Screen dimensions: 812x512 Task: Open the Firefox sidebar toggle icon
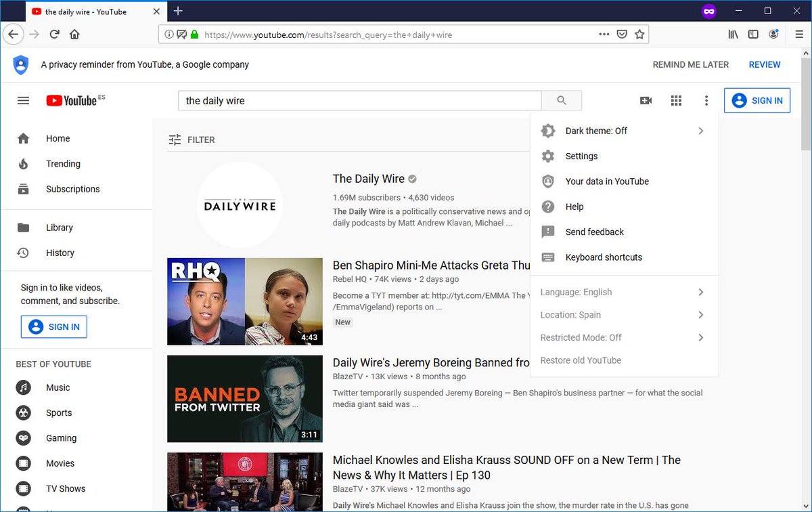[753, 34]
